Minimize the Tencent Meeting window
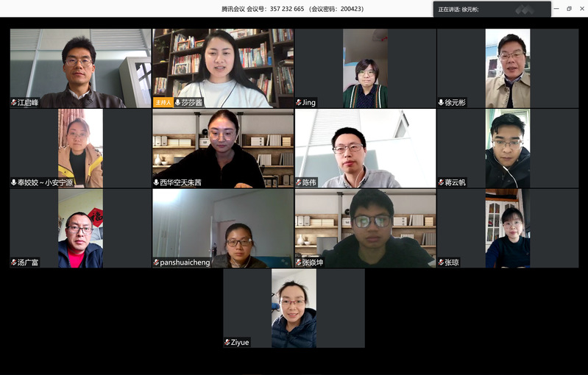588x375 pixels. point(556,9)
